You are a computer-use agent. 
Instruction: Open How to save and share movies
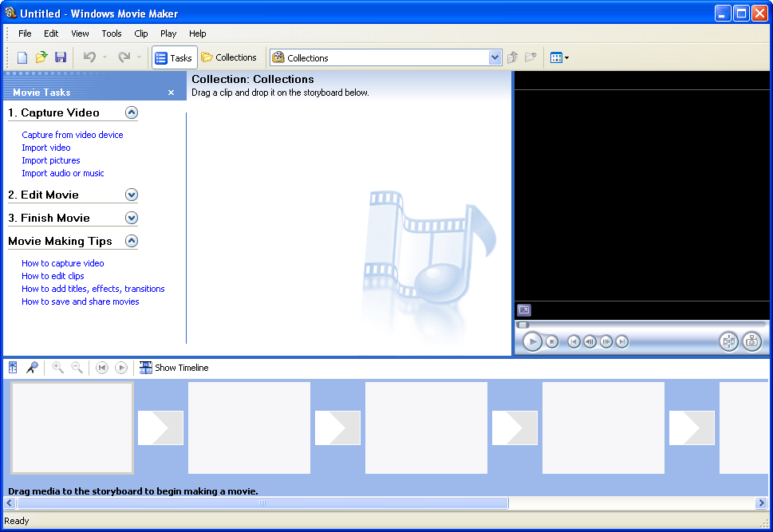click(81, 301)
